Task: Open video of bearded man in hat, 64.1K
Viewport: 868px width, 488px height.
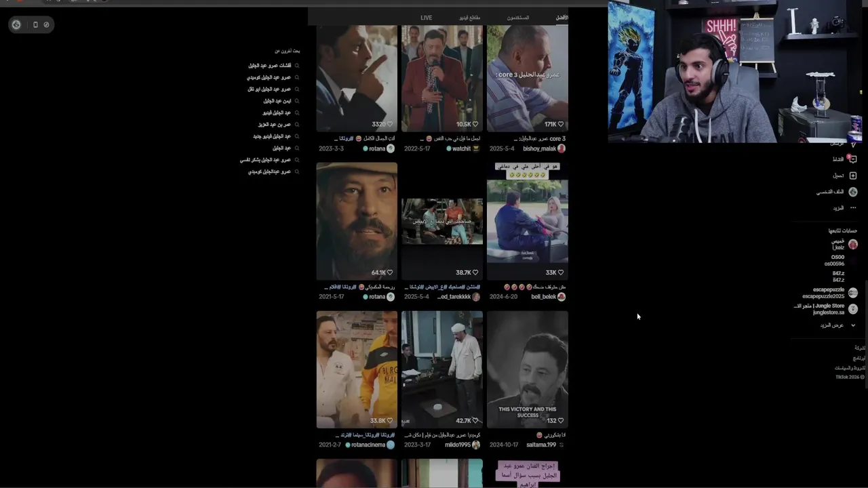Action: coord(357,221)
